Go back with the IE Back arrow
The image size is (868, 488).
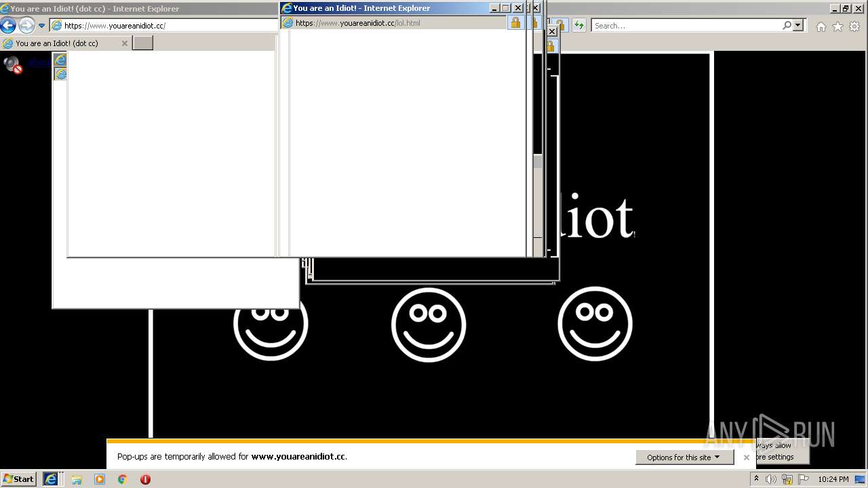click(8, 26)
